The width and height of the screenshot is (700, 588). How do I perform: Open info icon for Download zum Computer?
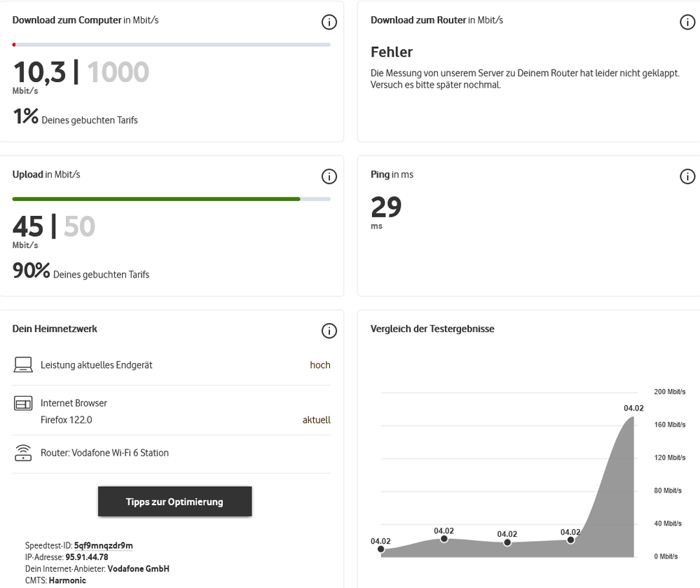(x=329, y=22)
